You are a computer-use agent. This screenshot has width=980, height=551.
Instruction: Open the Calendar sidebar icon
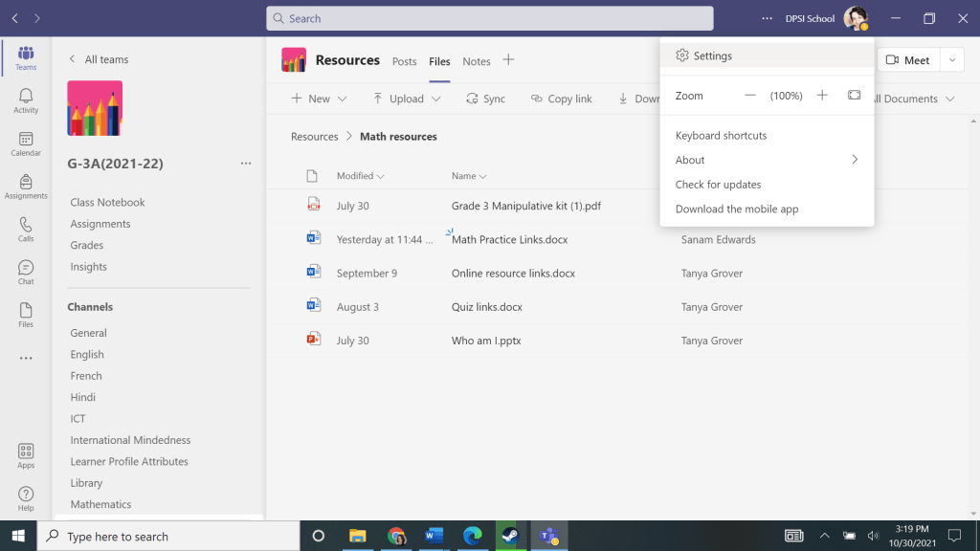[x=26, y=143]
